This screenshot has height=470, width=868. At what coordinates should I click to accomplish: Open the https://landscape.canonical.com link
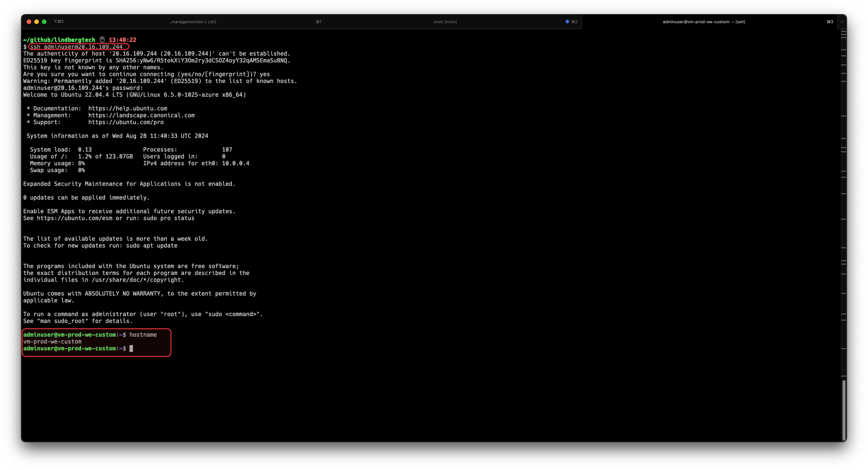(141, 115)
